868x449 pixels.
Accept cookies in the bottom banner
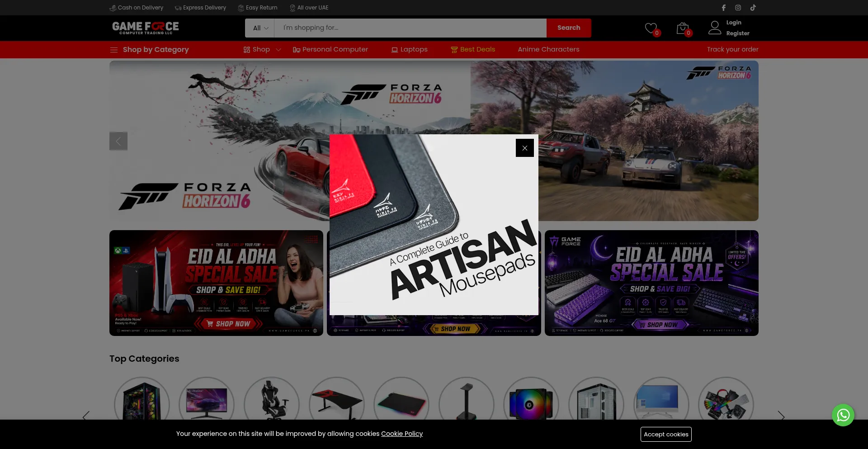pyautogui.click(x=666, y=434)
